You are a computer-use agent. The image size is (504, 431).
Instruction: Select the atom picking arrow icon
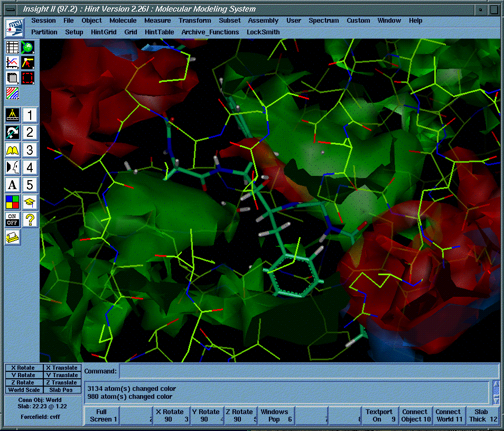[28, 63]
